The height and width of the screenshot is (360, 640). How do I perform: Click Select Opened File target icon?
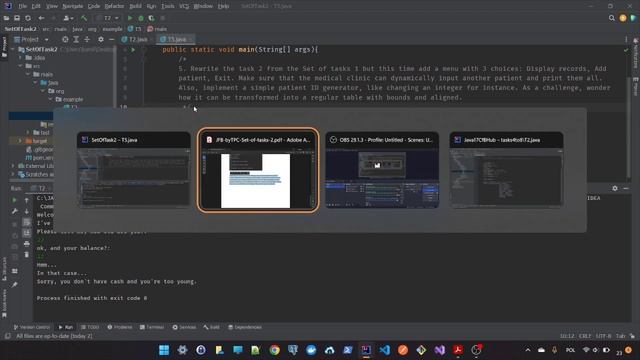tap(65, 39)
